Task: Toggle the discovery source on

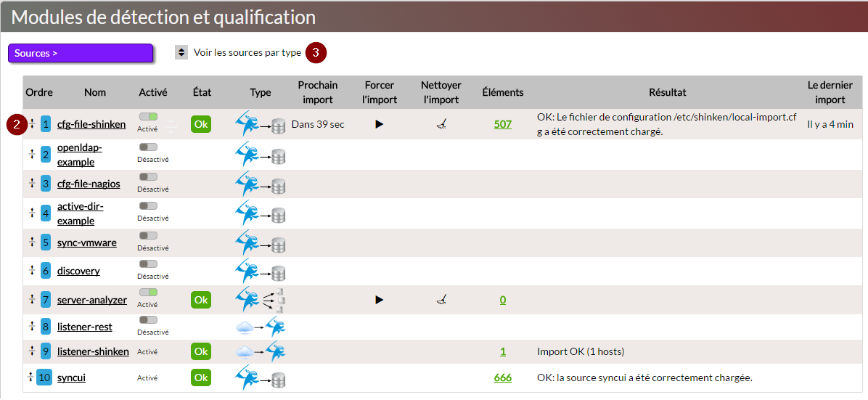Action: 148,264
